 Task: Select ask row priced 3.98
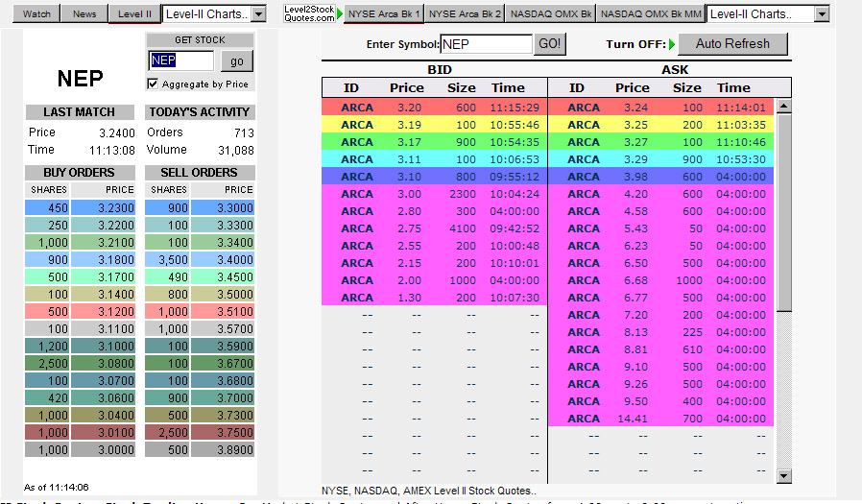[x=660, y=177]
